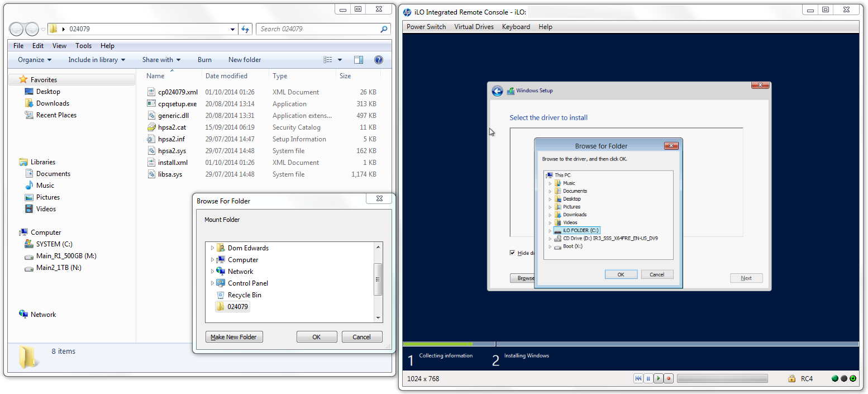Screen dimensions: 868x394
Task: Expand the iLO FOLDER (C:) node
Action: tap(550, 231)
